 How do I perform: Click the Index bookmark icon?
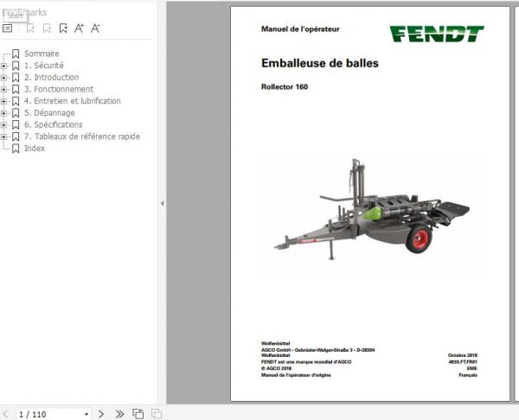pos(16,149)
